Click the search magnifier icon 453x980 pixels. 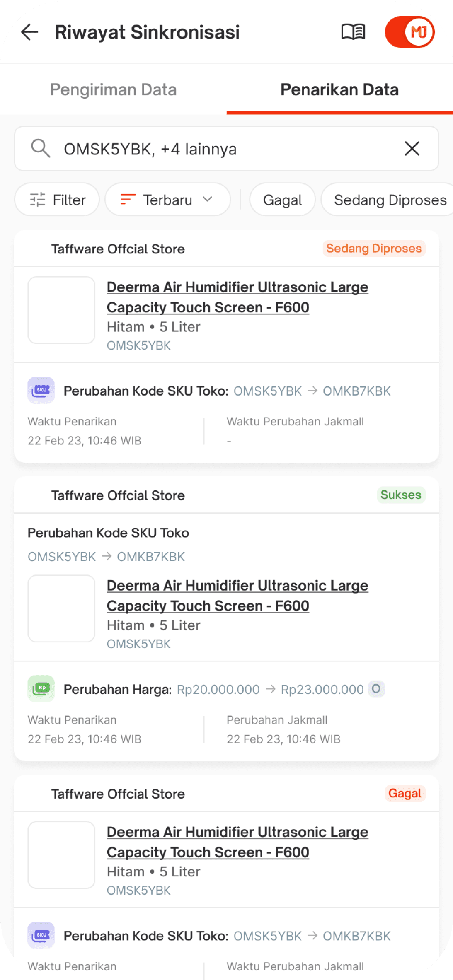(41, 148)
